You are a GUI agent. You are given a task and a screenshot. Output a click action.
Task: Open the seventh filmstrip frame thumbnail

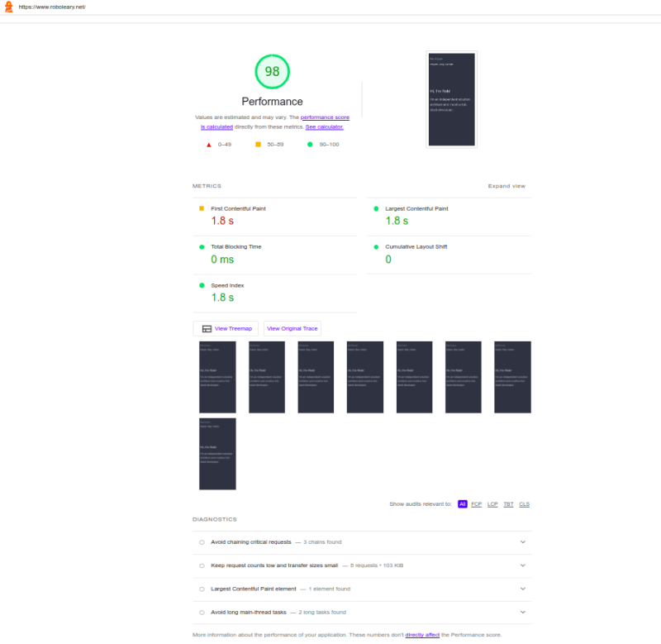point(512,377)
